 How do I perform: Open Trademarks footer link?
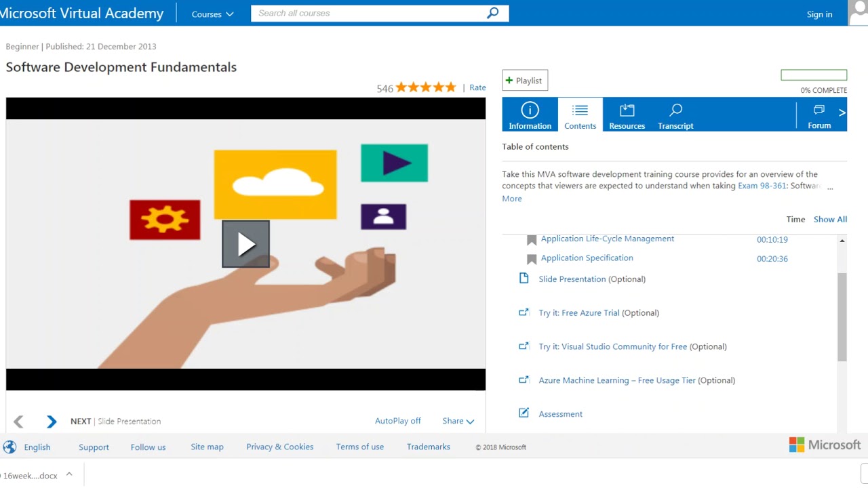tap(428, 447)
